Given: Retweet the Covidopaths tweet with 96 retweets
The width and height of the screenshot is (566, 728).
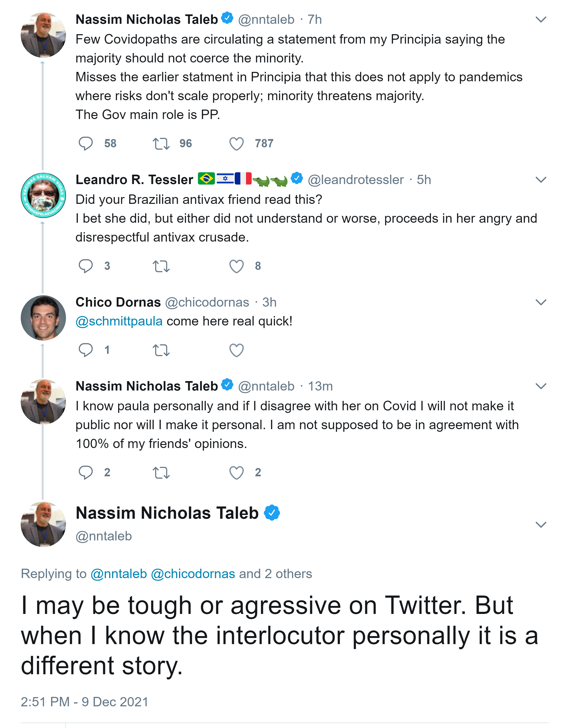Looking at the screenshot, I should [161, 144].
